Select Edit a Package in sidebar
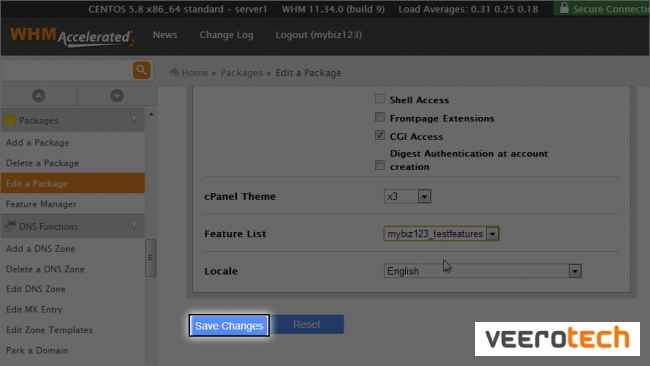The width and height of the screenshot is (650, 366). pyautogui.click(x=73, y=183)
